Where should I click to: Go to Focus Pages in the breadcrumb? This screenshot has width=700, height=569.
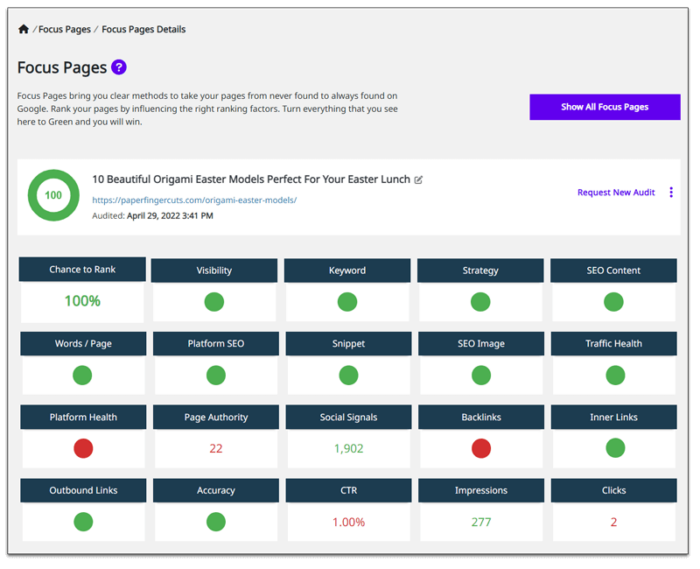coord(65,30)
